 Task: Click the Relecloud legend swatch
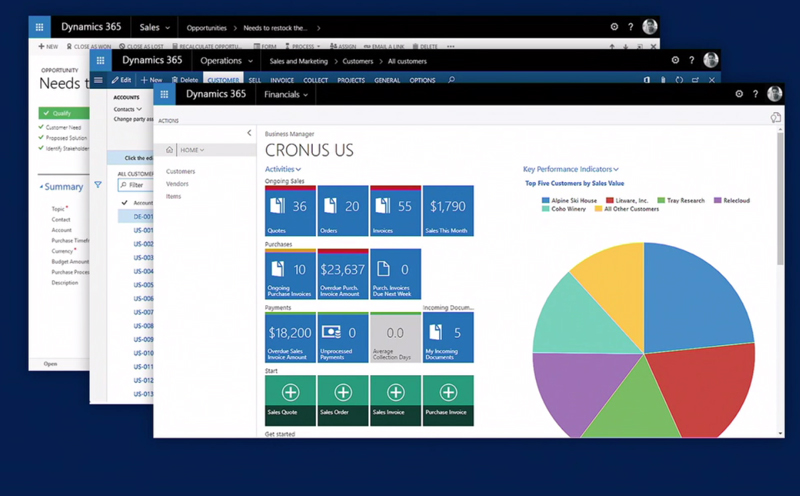click(717, 201)
